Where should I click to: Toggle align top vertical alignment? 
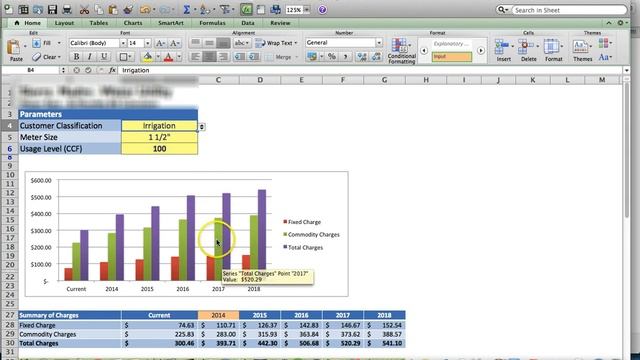[196, 42]
